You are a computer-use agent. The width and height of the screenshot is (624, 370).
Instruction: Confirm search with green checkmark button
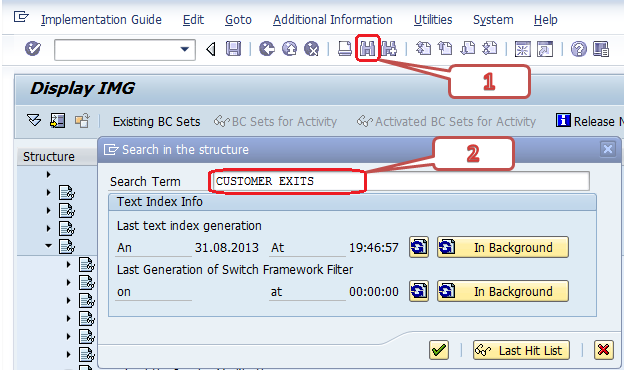(x=439, y=350)
